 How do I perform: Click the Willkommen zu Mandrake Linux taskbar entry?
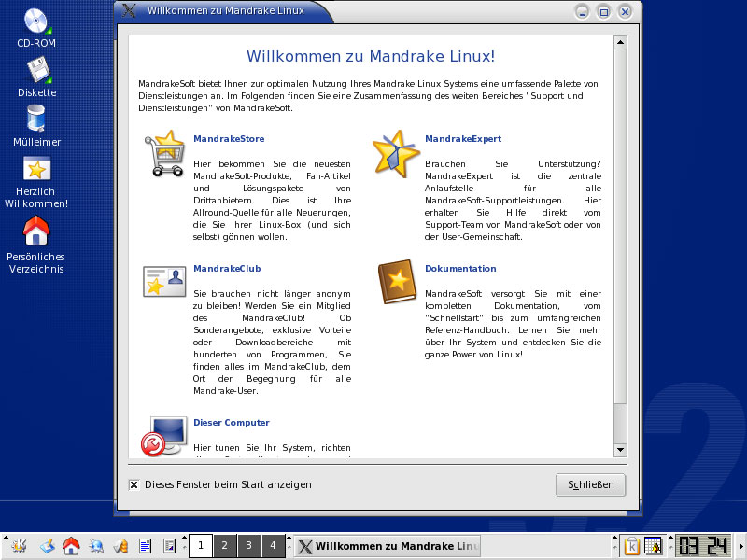click(388, 546)
